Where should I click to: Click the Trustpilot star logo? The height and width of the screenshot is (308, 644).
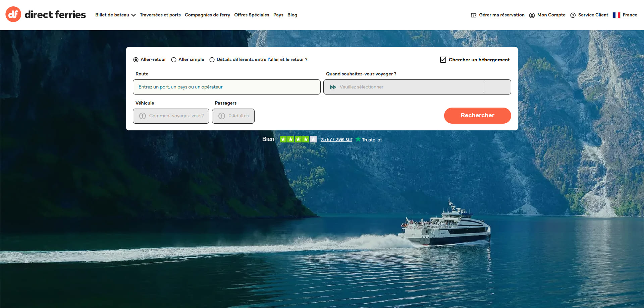pos(358,139)
